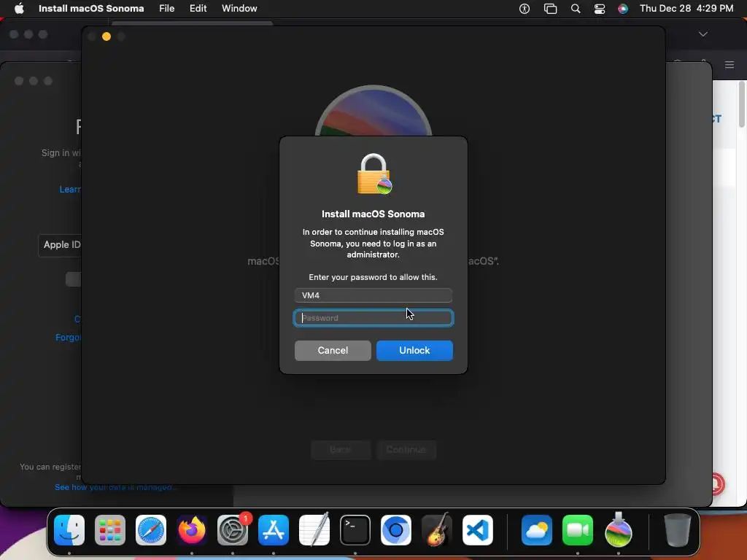The height and width of the screenshot is (560, 747).
Task: Select the VM4 username field
Action: pyautogui.click(x=373, y=295)
